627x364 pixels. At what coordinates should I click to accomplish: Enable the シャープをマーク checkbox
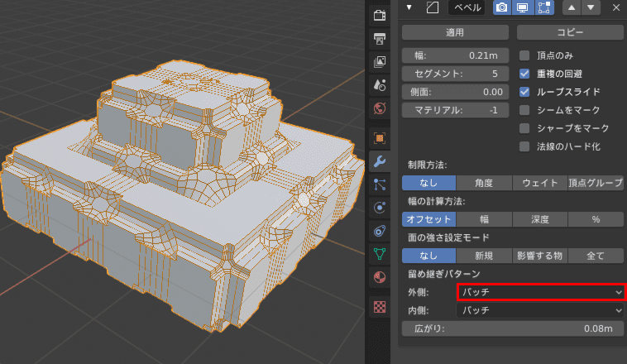[x=524, y=128]
